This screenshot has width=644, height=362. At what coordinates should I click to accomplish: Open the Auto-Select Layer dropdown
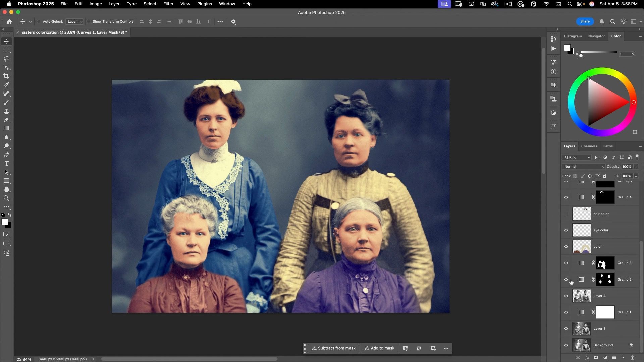tap(75, 22)
